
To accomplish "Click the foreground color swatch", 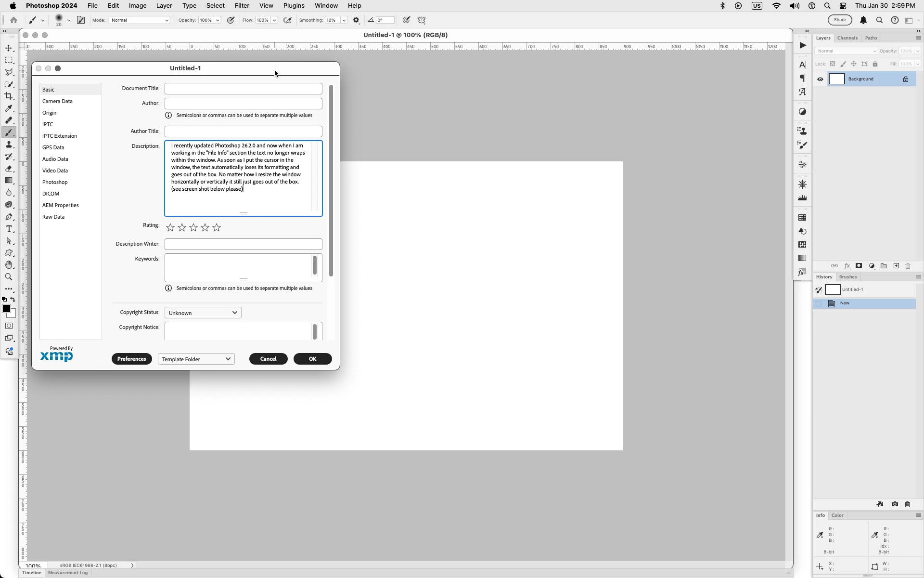I will click(6, 309).
